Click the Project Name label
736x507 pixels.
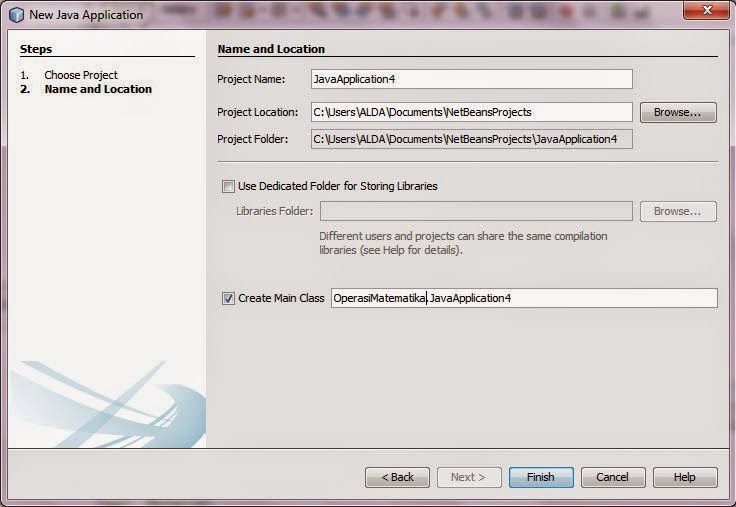(251, 79)
